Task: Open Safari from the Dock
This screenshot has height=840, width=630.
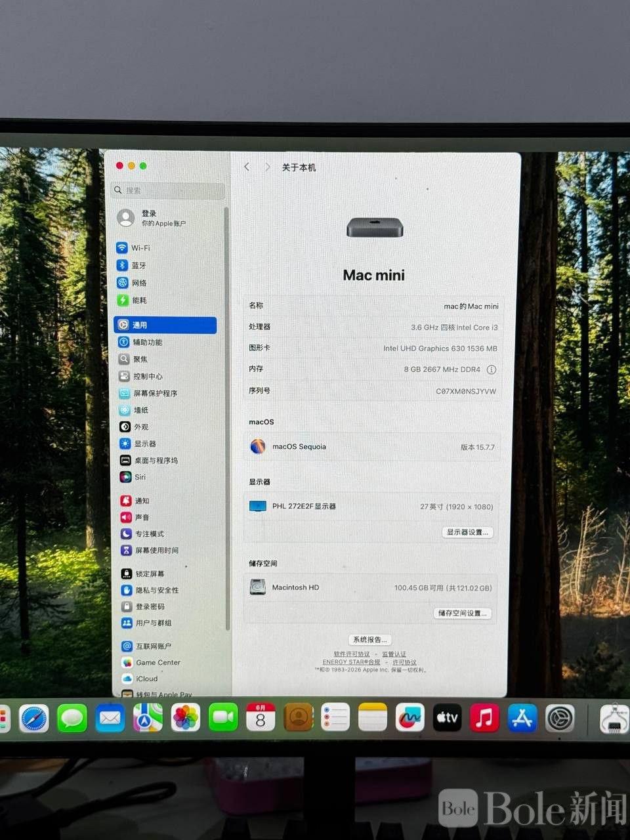Action: click(x=34, y=718)
